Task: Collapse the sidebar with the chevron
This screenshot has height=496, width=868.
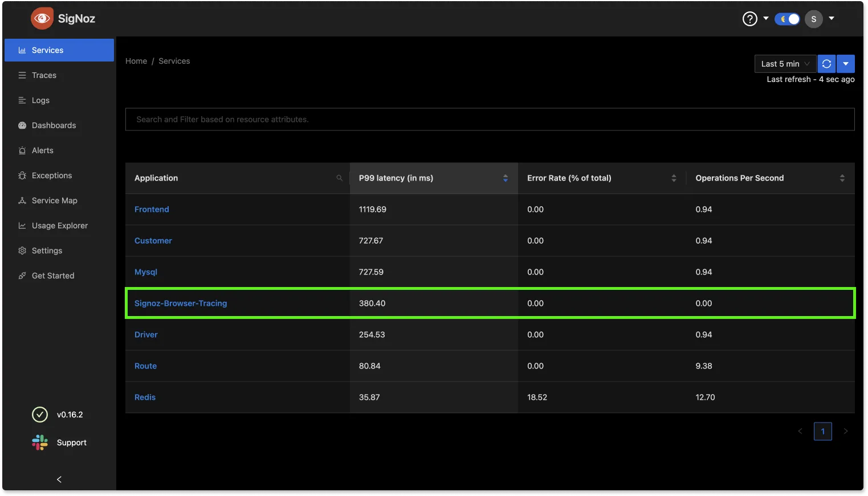Action: click(x=59, y=479)
